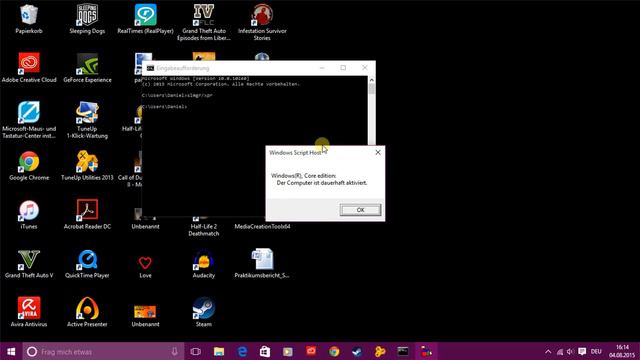Image resolution: width=640 pixels, height=360 pixels.
Task: Open File Explorer from the taskbar
Action: 219,351
